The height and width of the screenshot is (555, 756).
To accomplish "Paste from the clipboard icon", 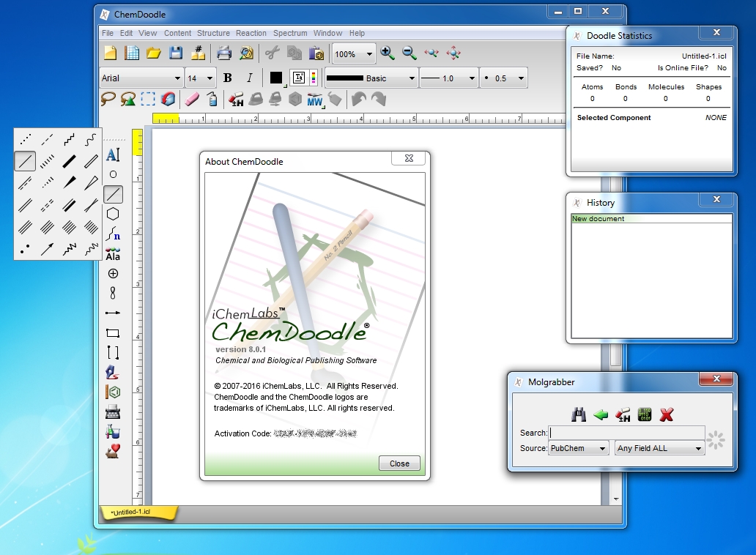I will (316, 53).
